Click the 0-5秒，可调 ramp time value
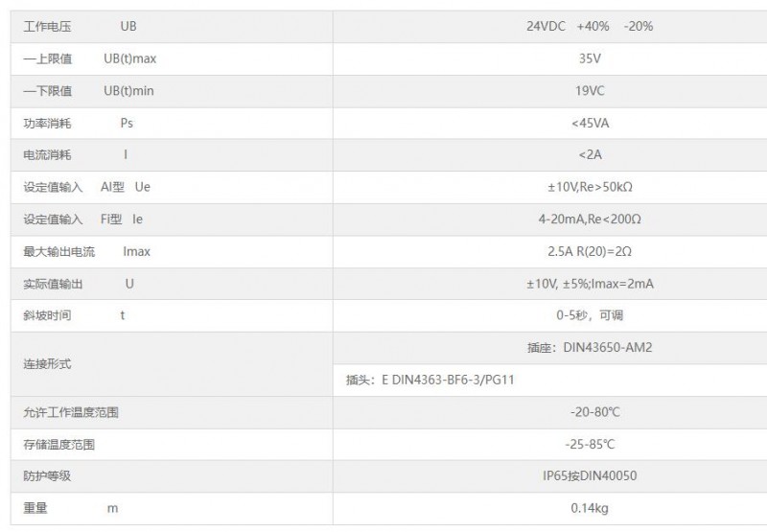The image size is (767, 532). point(590,315)
